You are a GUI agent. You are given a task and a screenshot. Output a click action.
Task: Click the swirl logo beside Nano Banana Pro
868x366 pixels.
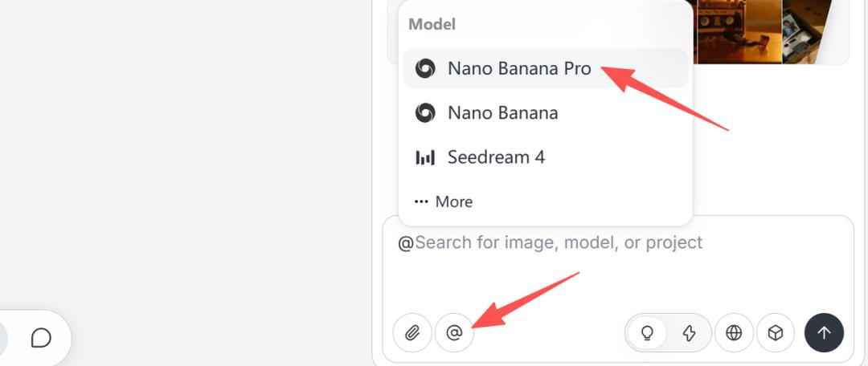[x=424, y=69]
